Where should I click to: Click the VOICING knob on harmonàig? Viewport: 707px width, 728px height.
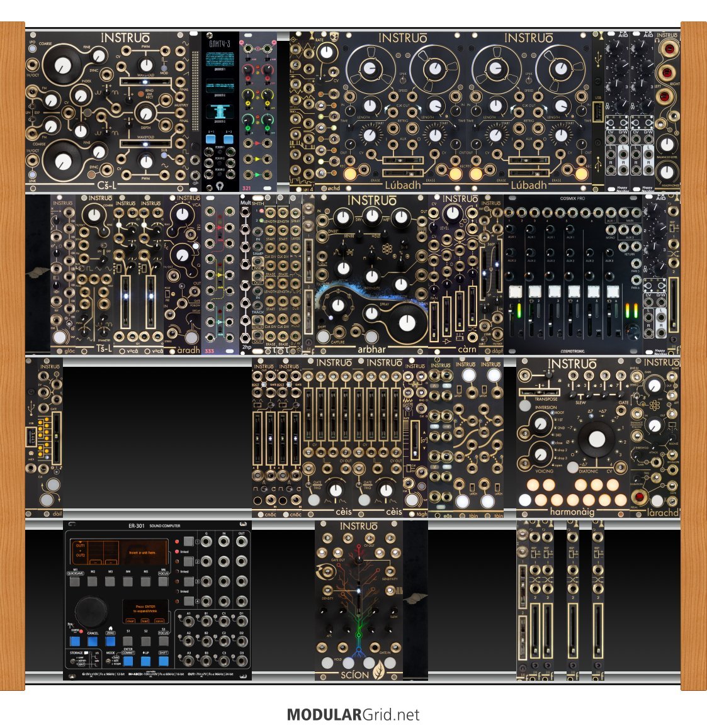pos(541,454)
